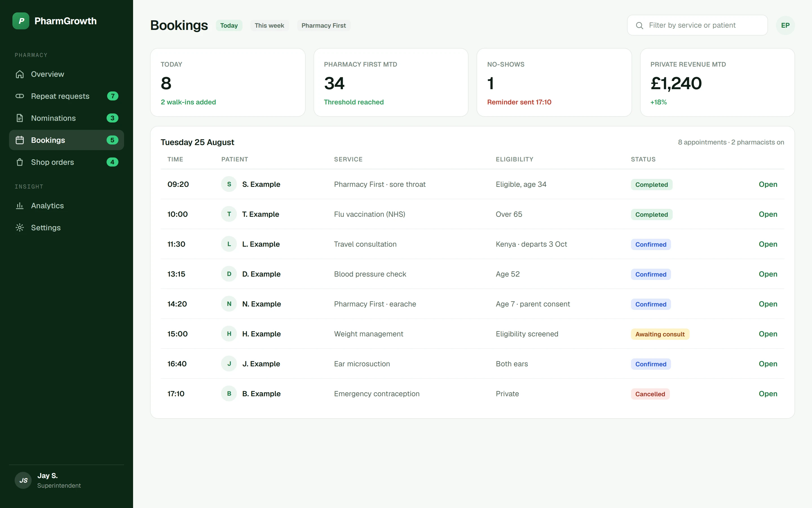This screenshot has height=508, width=812.
Task: Click the Bookings calendar icon
Action: (20, 140)
